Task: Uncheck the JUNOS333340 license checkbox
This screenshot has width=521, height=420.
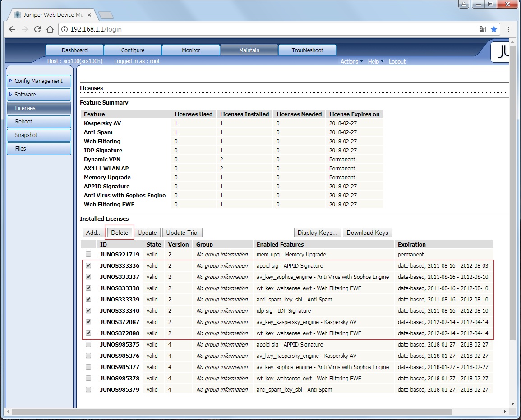Action: (x=88, y=311)
